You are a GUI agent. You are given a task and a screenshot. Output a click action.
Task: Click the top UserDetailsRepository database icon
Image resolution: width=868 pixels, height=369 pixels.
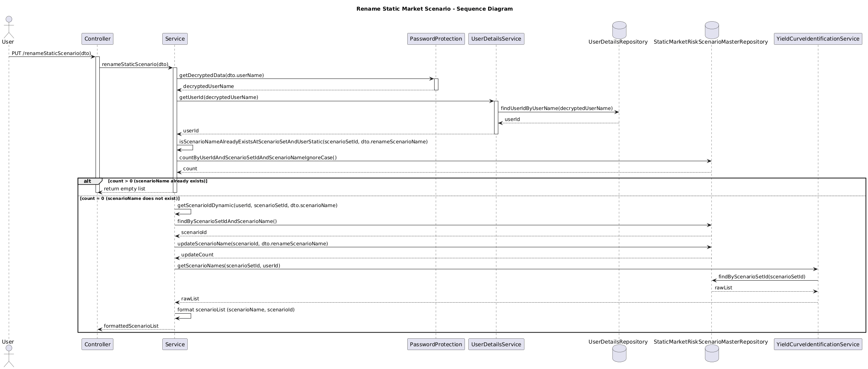point(619,30)
